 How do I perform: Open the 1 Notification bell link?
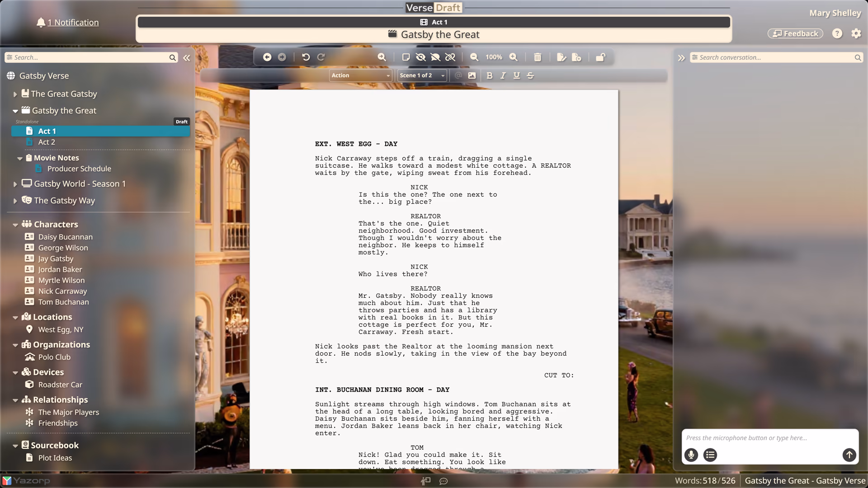68,22
